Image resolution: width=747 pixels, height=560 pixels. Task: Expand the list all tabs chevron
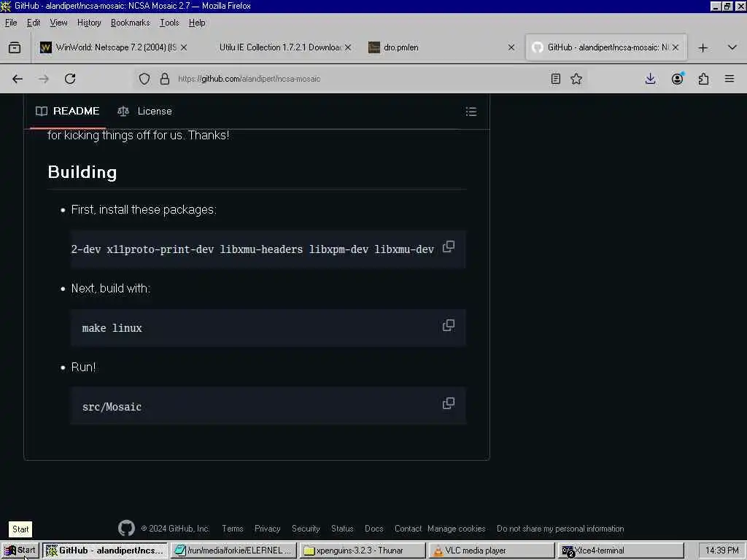[x=732, y=47]
